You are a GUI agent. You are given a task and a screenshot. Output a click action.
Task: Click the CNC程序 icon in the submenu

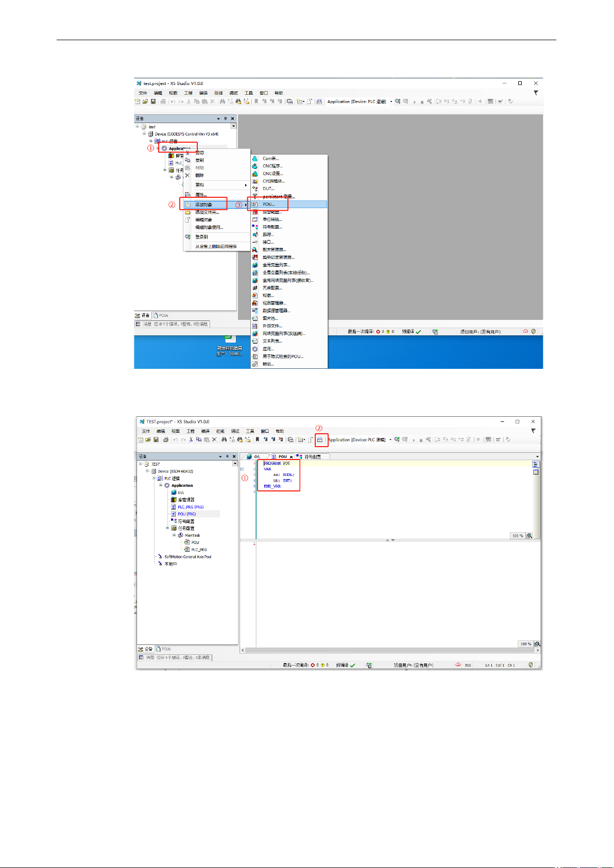(x=255, y=166)
